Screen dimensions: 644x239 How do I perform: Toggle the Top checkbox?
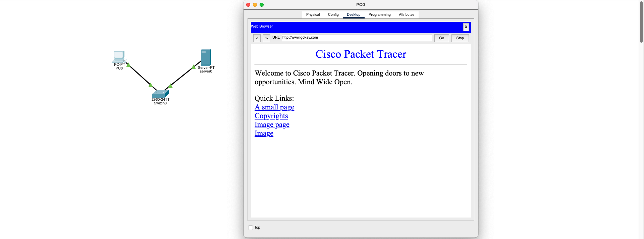(x=251, y=228)
